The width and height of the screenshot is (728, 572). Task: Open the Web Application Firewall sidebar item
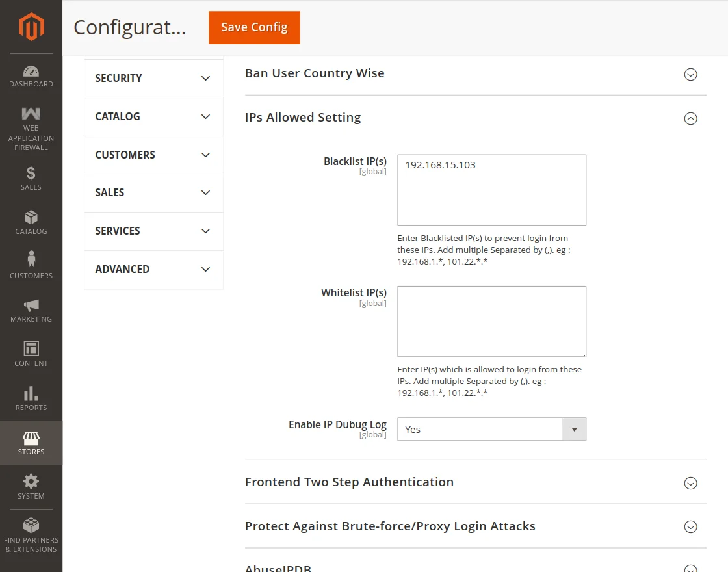[31, 128]
